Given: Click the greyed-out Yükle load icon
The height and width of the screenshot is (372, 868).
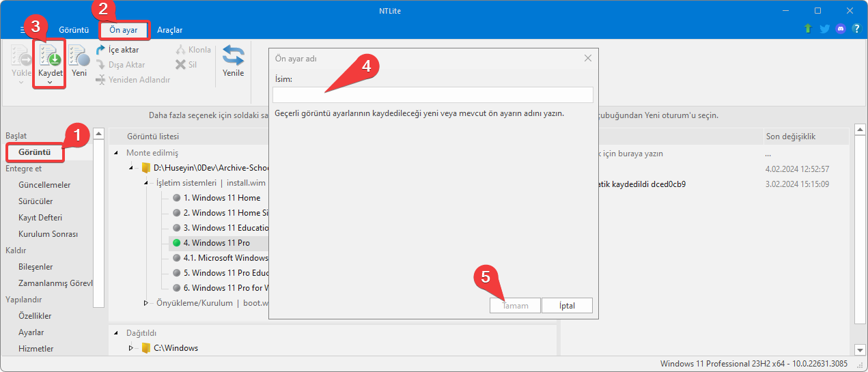Looking at the screenshot, I should click(21, 56).
